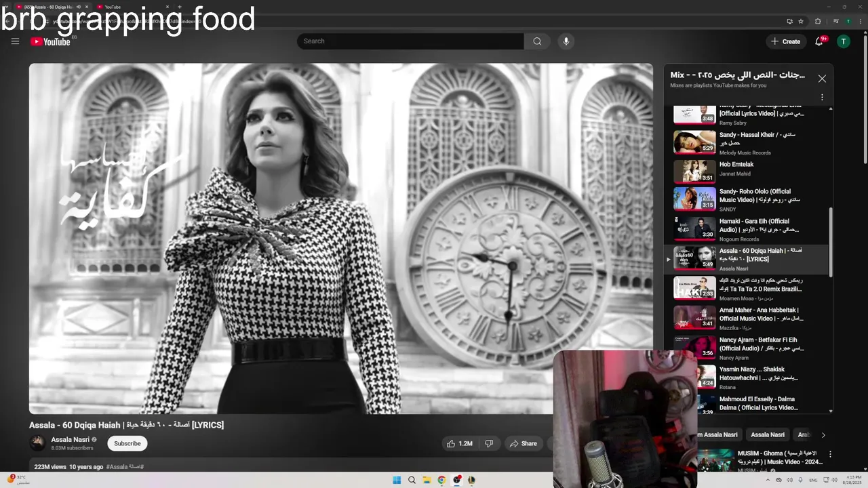Subscribe to Assala Nasri channel
Image resolution: width=868 pixels, height=488 pixels.
tap(127, 444)
